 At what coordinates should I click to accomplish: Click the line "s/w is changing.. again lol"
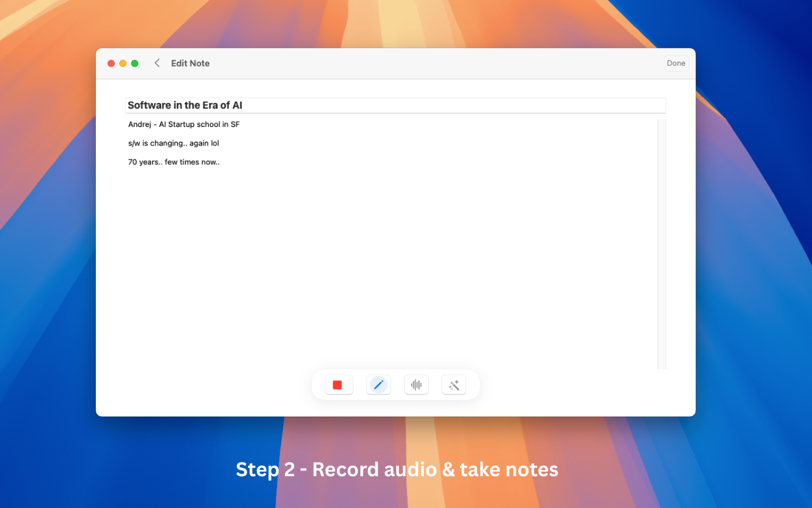(174, 144)
